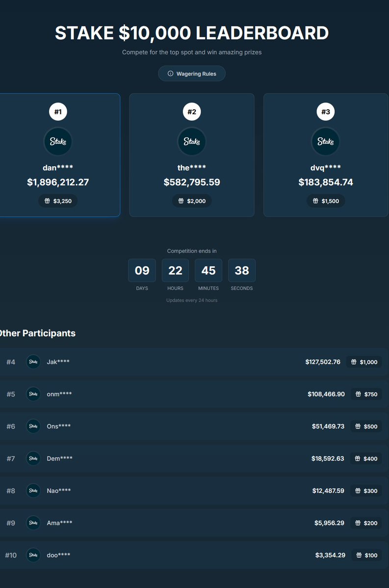Click the Stake avatar in Dem**** row
This screenshot has height=588, width=389.
[33, 458]
